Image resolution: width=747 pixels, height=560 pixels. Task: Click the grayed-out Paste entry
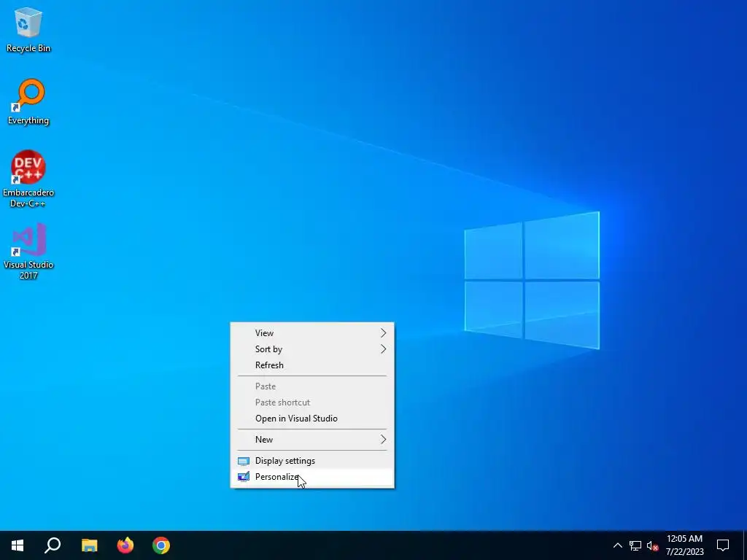pyautogui.click(x=312, y=386)
